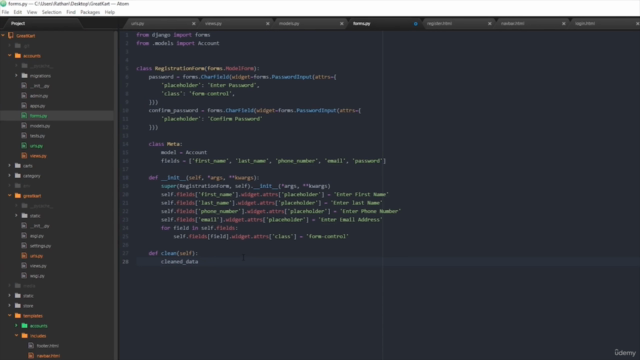Click the folder icon of migrations
Screen dimensions: 640x360
pyautogui.click(x=24, y=76)
